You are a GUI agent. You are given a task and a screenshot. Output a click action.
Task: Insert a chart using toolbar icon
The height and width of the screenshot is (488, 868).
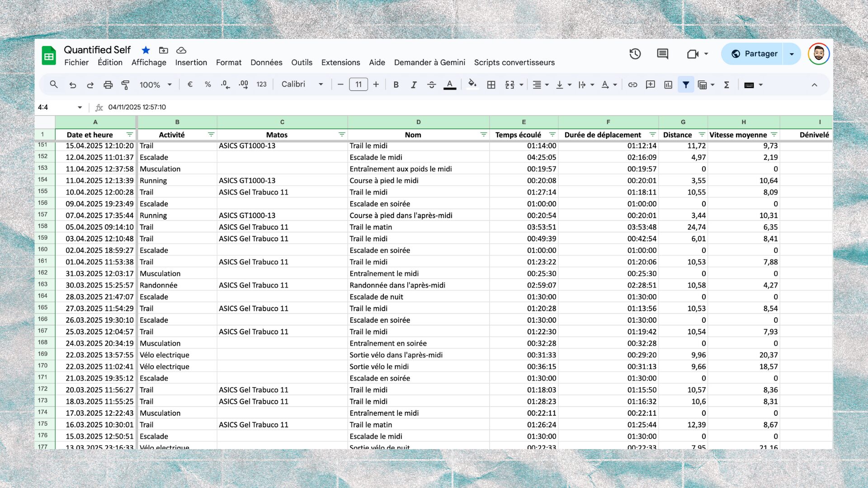[668, 84]
